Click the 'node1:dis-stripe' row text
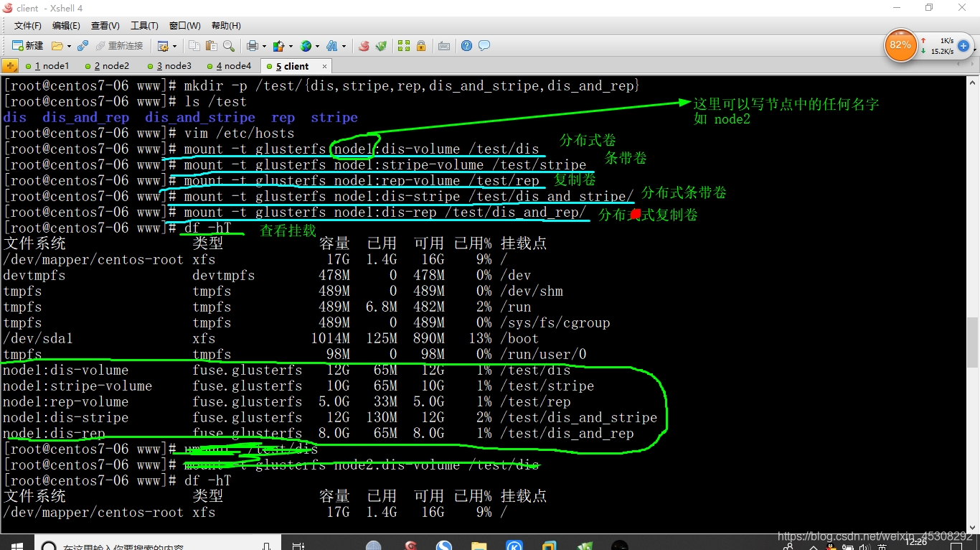 pos(66,417)
